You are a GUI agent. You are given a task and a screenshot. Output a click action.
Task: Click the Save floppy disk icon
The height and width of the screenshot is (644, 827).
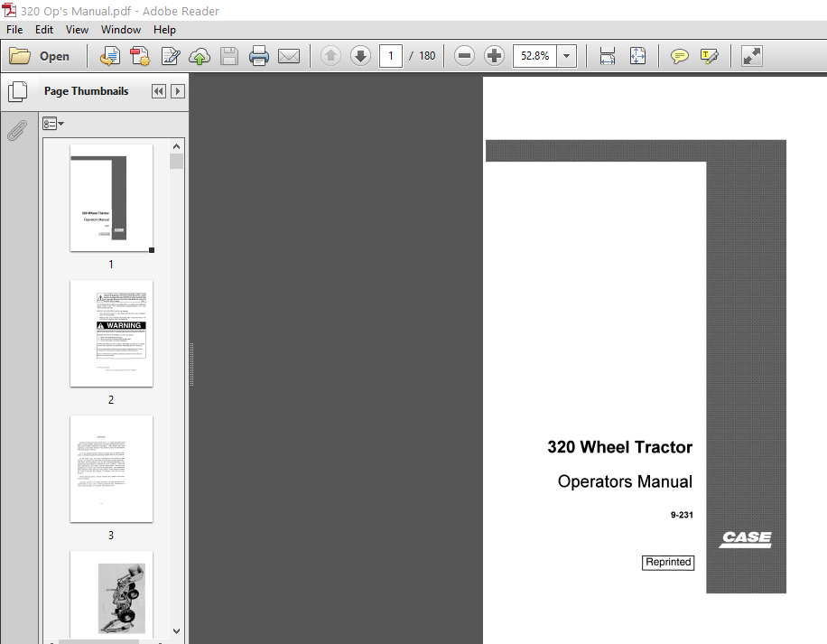coord(229,56)
